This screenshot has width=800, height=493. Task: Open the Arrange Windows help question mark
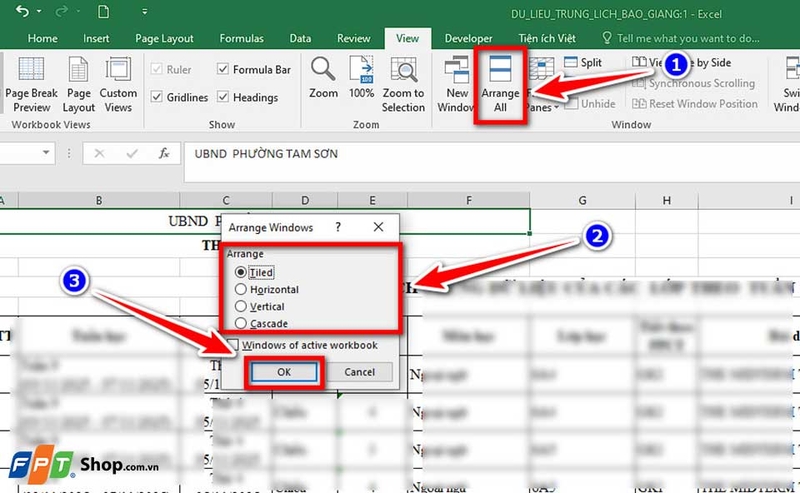[x=338, y=227]
